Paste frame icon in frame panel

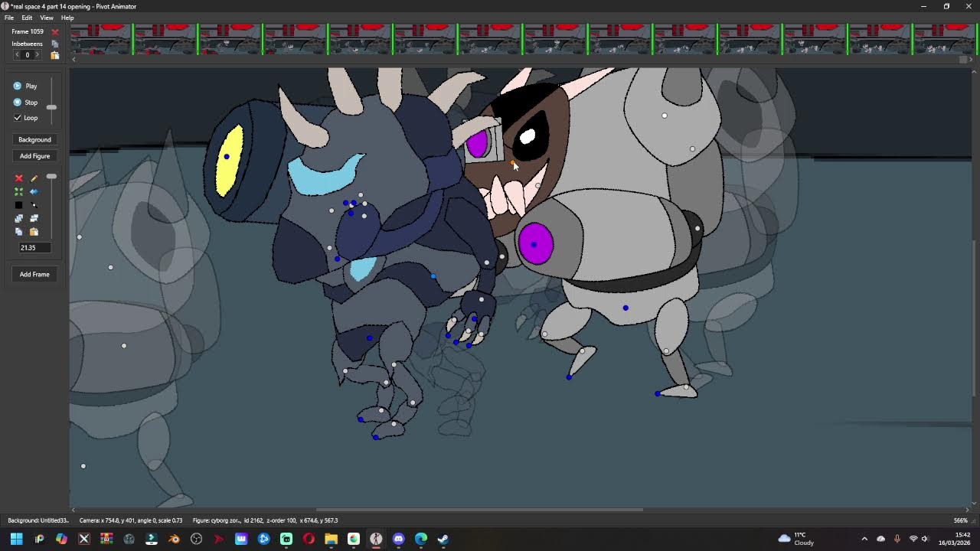tap(55, 55)
